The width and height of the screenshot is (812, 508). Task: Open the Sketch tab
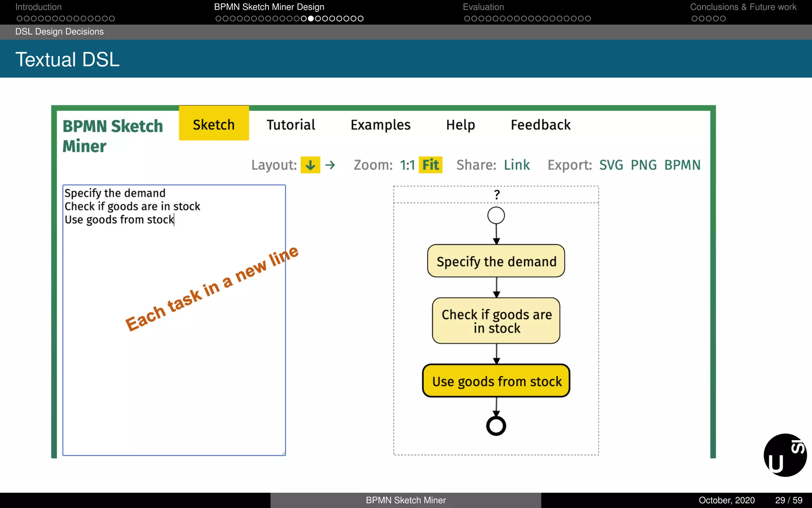214,123
